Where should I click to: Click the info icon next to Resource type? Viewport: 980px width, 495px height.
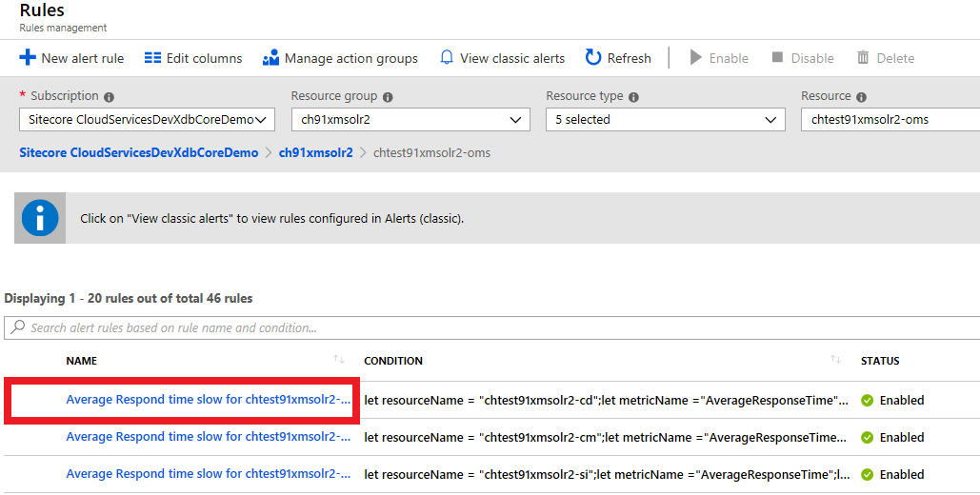(x=633, y=97)
